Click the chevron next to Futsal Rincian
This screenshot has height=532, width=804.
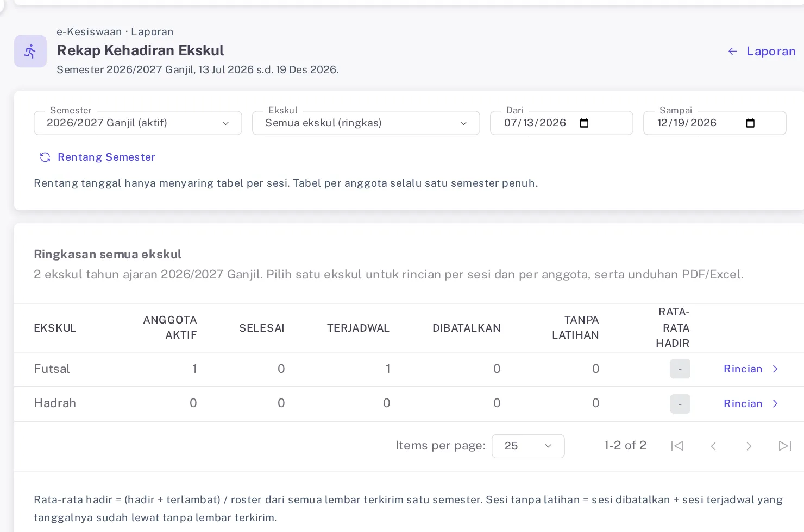(x=775, y=369)
